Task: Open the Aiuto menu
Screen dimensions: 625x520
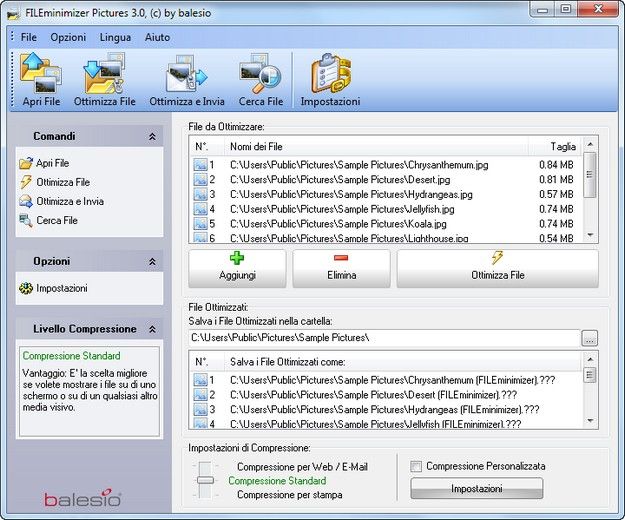Action: [x=157, y=37]
